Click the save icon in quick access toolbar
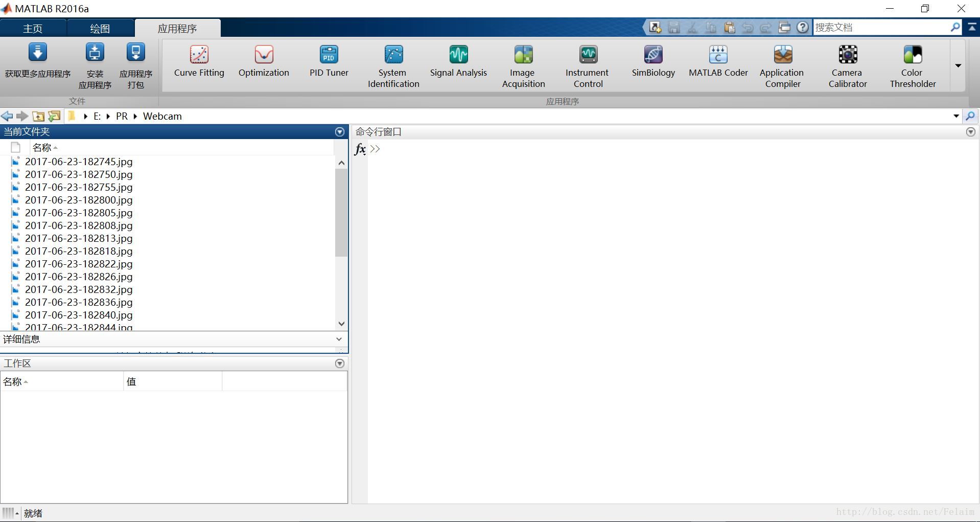 point(674,27)
